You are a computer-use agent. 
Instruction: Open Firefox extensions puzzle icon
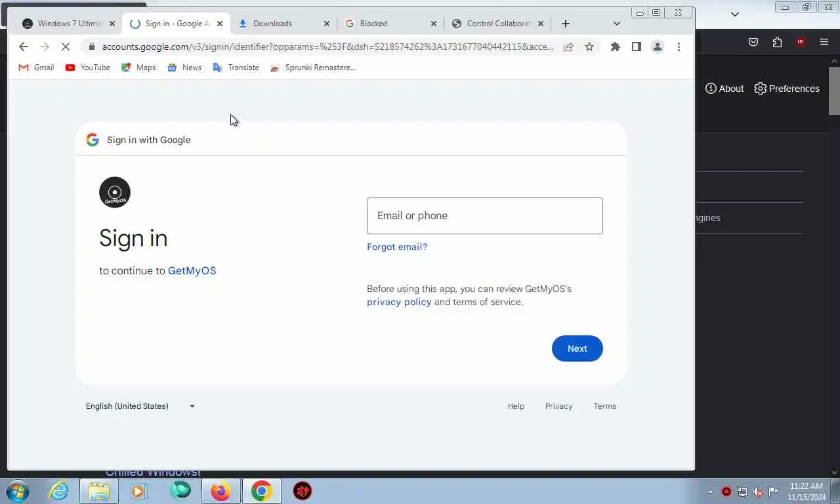[777, 42]
